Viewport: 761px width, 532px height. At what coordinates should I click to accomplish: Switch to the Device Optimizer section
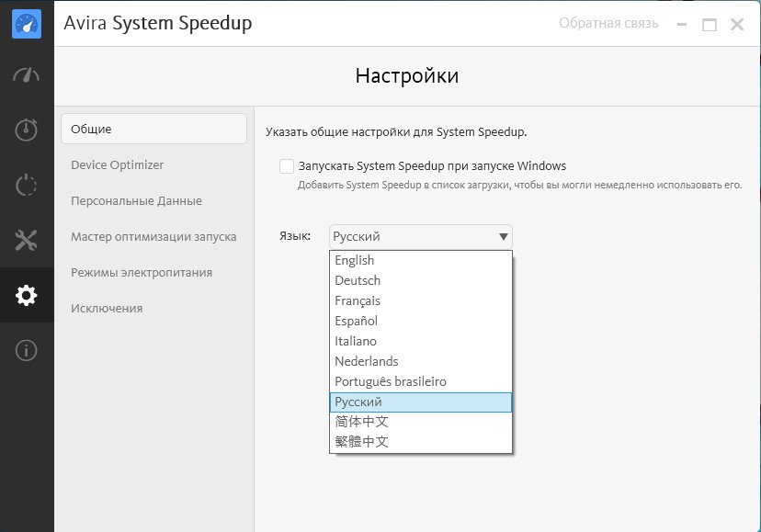(x=117, y=165)
